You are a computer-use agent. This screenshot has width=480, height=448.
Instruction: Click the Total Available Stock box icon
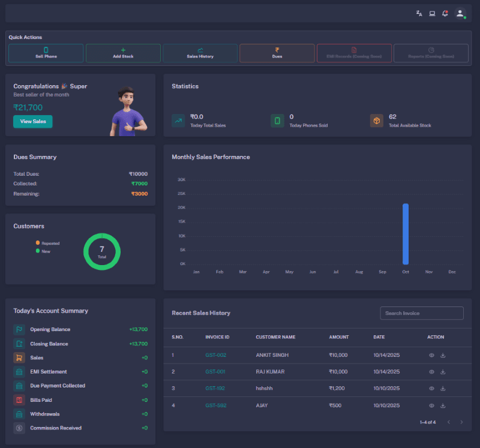[x=376, y=121]
